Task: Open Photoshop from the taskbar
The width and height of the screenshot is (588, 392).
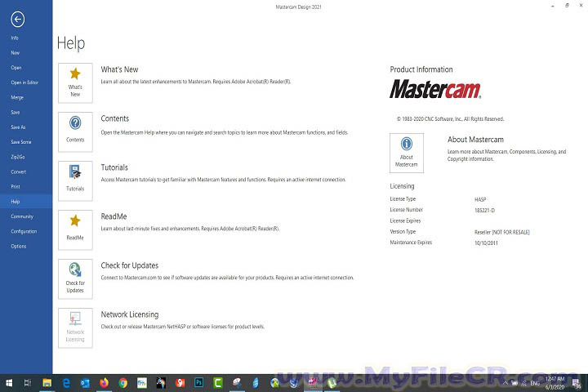Action: point(198,383)
